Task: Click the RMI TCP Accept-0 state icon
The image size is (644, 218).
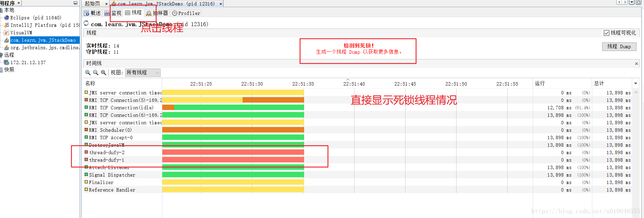Action: tap(86, 137)
